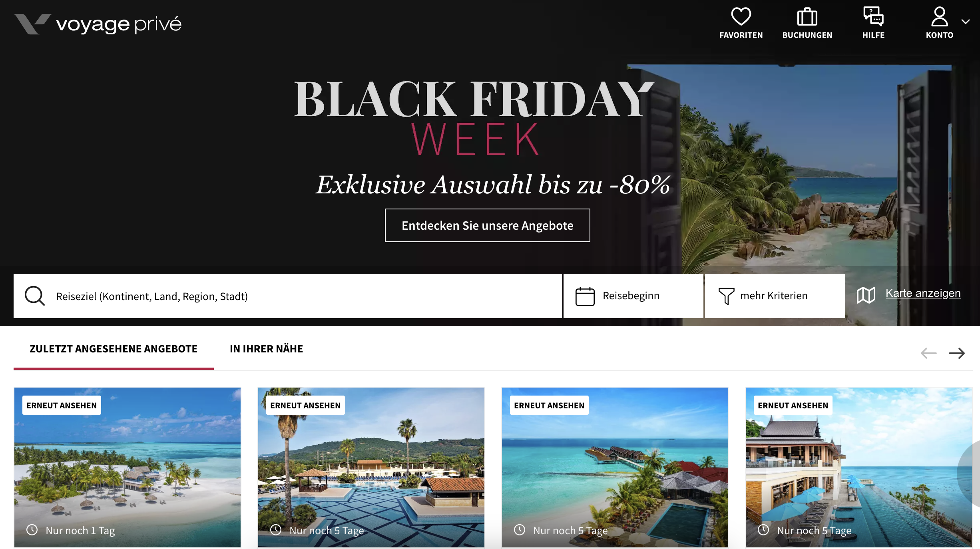
Task: Expand the mehr Kriterien filter
Action: coord(775,296)
